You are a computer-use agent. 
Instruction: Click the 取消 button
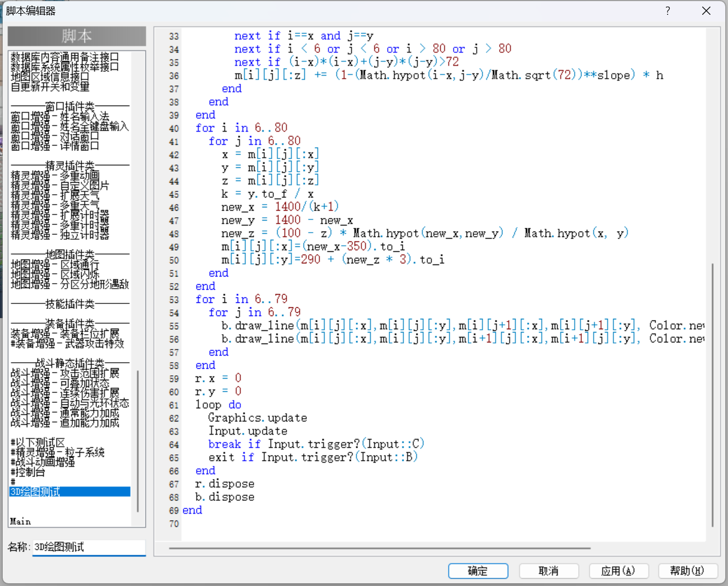click(x=548, y=571)
